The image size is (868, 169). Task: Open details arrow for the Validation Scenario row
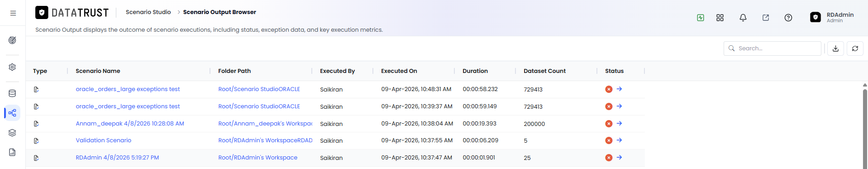click(620, 140)
